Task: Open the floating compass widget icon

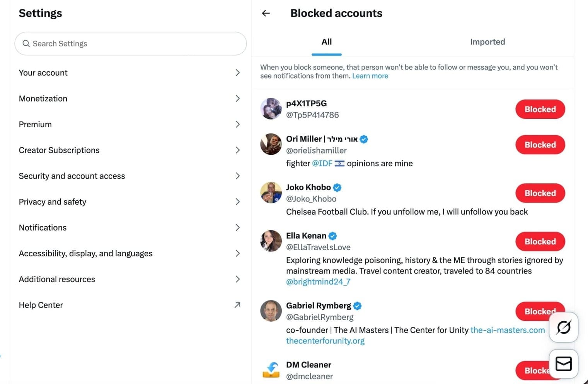Action: 563,327
